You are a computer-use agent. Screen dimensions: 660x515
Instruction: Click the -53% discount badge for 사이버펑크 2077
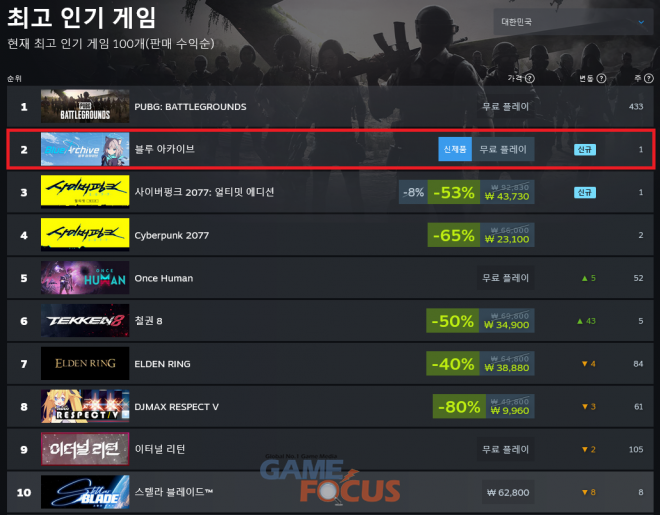[x=454, y=192]
